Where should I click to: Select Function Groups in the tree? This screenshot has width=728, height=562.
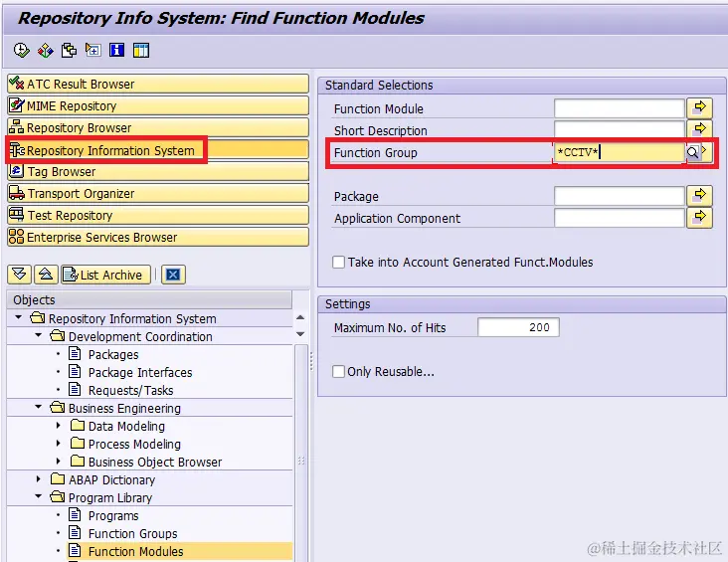133,534
